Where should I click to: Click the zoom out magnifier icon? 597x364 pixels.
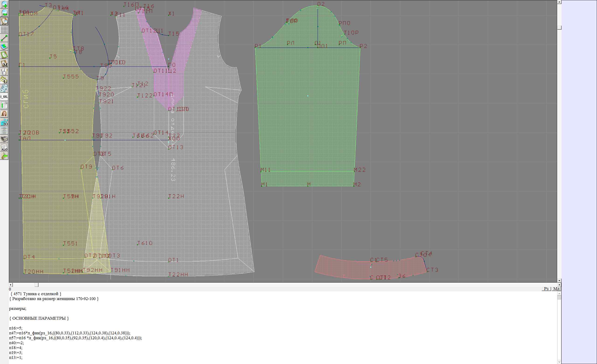tap(4, 13)
